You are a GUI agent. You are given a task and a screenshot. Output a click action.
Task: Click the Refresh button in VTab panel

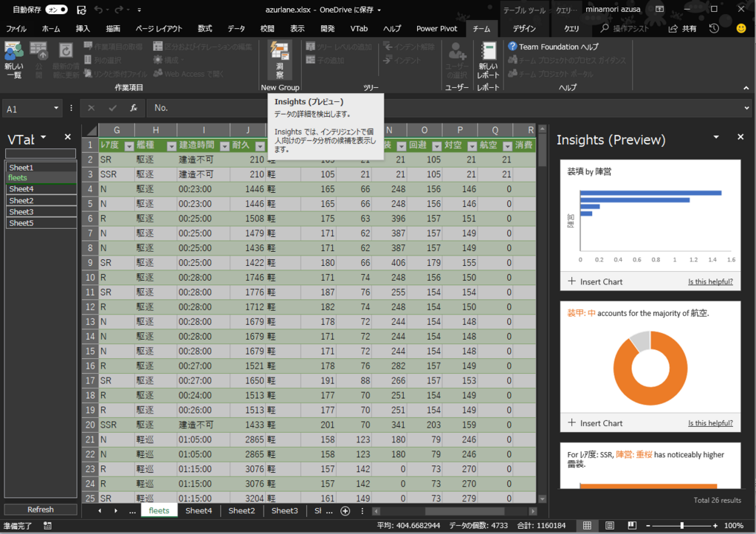[x=41, y=510]
